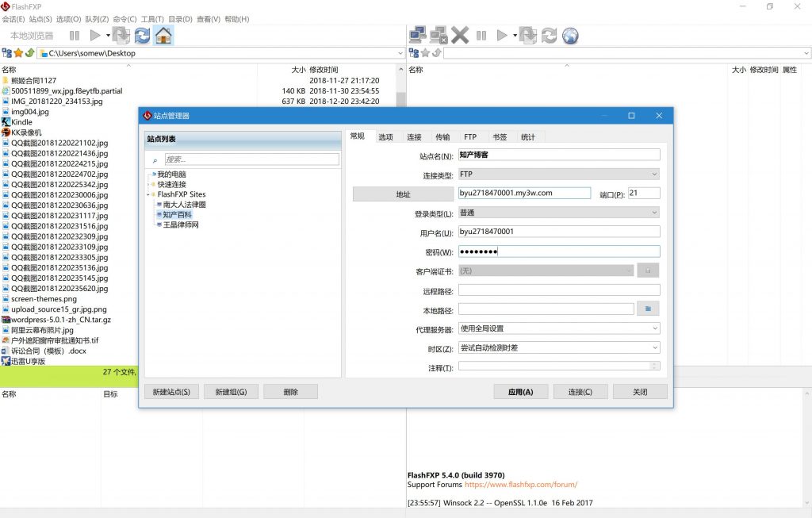
Task: Open the play button dropdown arrow in local toolbar
Action: coord(108,36)
